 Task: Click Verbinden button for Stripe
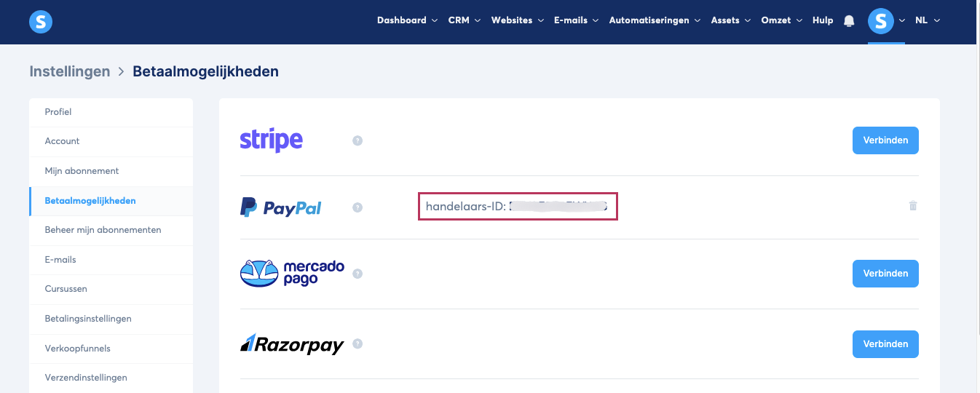tap(885, 140)
